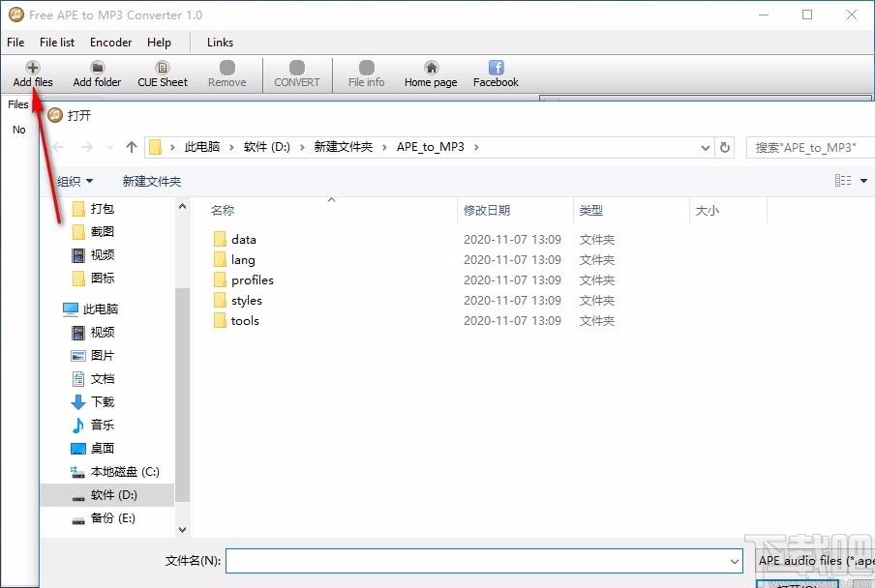Sort by the 类型 column header

tap(591, 210)
